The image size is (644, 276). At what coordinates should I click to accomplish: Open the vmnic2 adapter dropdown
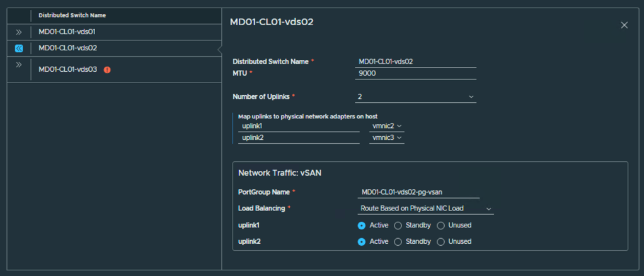coord(386,126)
